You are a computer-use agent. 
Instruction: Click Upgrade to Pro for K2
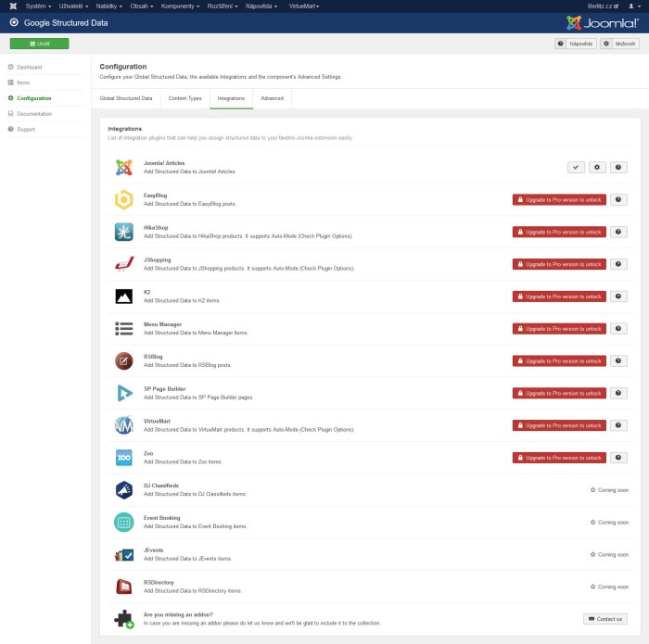click(559, 297)
